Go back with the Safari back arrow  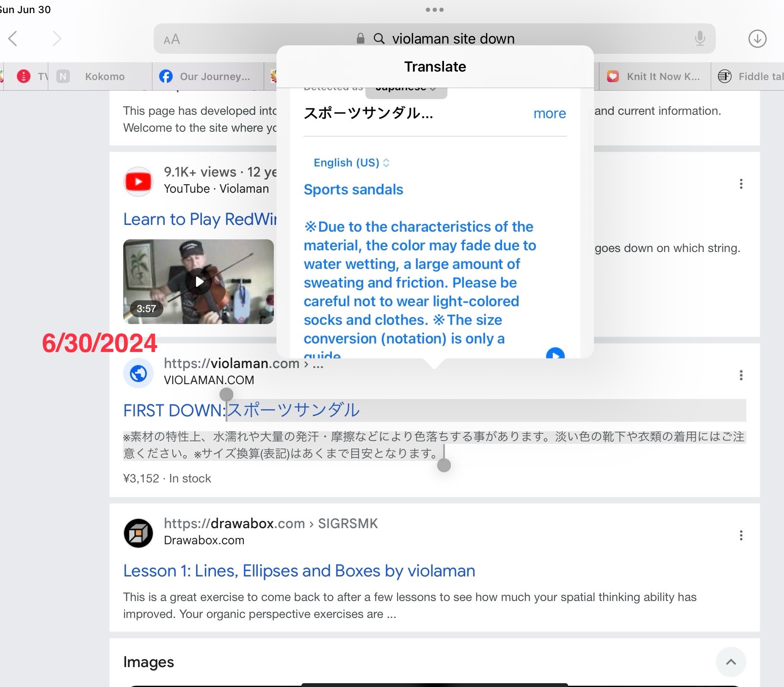tap(13, 39)
